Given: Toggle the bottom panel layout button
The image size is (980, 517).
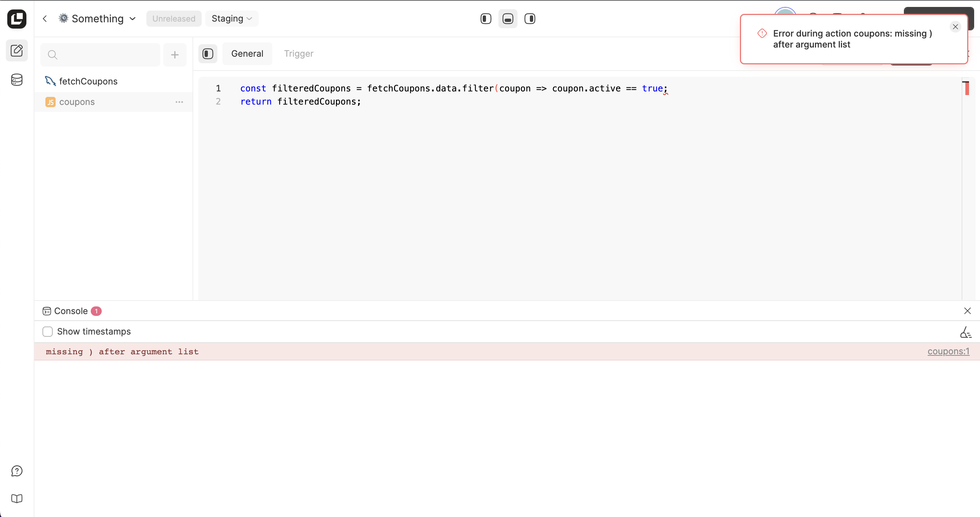Looking at the screenshot, I should 508,19.
